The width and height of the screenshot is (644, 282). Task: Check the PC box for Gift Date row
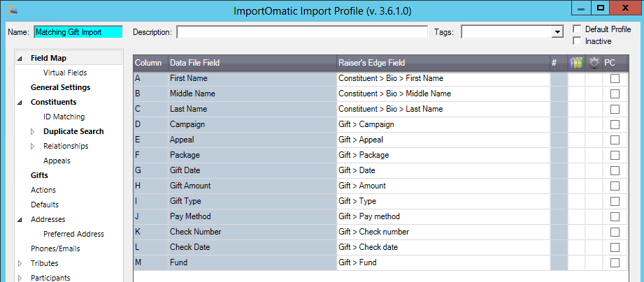pyautogui.click(x=615, y=170)
